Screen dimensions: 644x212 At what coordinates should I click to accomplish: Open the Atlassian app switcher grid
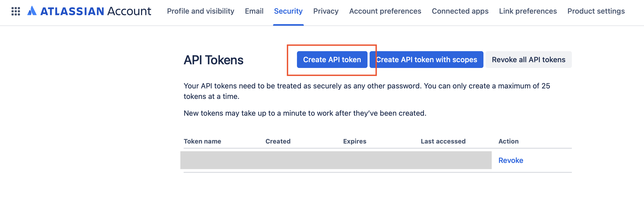tap(16, 11)
